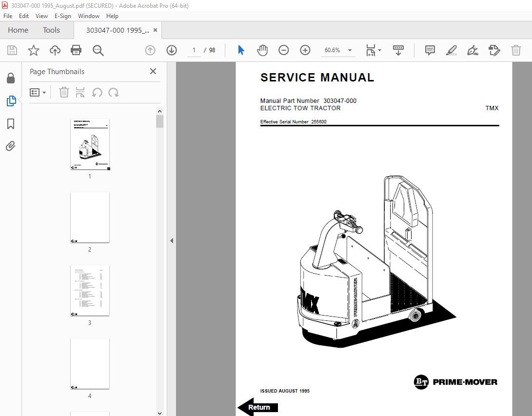The width and height of the screenshot is (532, 416).
Task: Click the thumbnail panel page-break icon
Action: pyautogui.click(x=80, y=92)
